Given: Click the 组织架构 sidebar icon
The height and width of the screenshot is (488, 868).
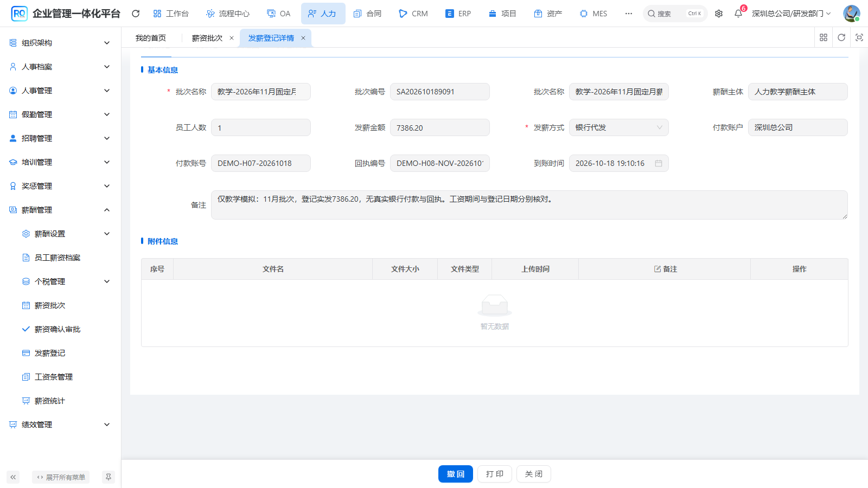Looking at the screenshot, I should click(x=13, y=43).
